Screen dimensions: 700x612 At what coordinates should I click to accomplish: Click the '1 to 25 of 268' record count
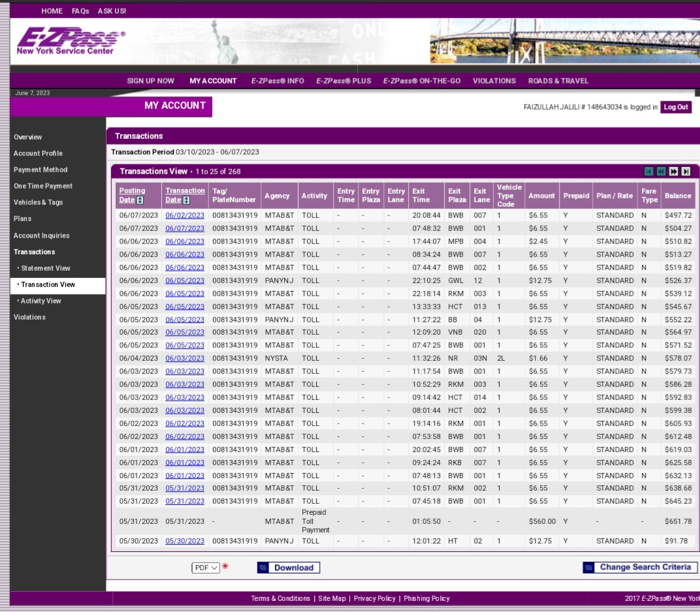pyautogui.click(x=218, y=172)
